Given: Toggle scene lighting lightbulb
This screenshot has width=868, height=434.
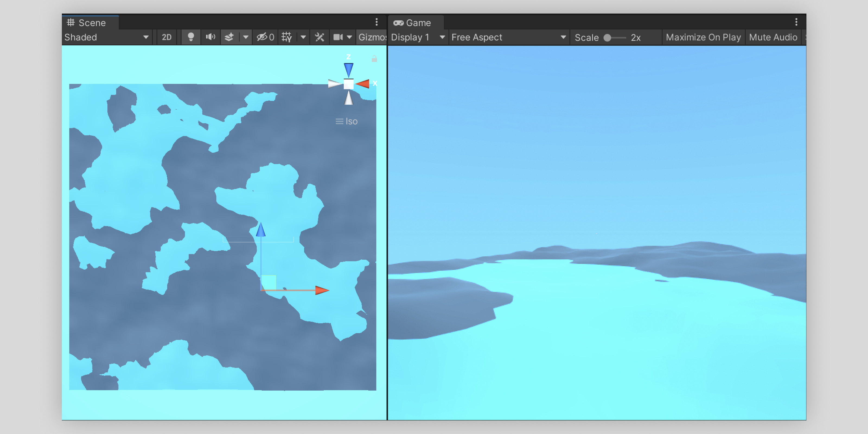Looking at the screenshot, I should [x=191, y=37].
